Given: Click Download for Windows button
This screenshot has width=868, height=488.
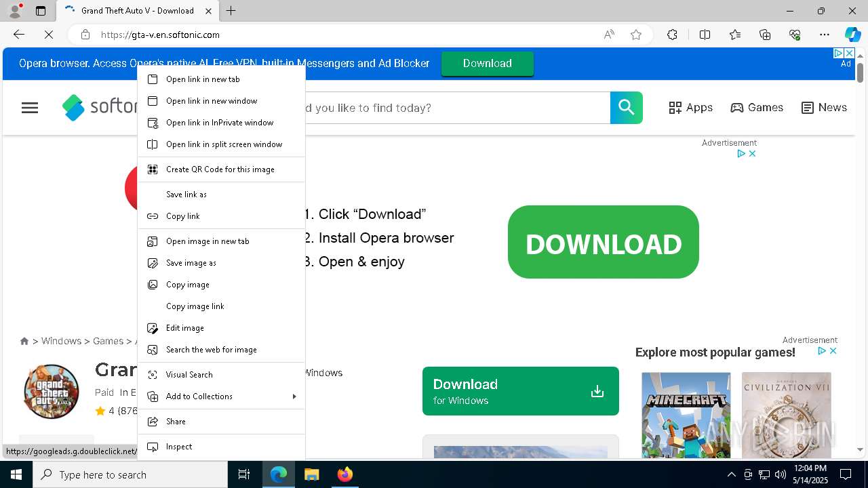Looking at the screenshot, I should (x=520, y=391).
